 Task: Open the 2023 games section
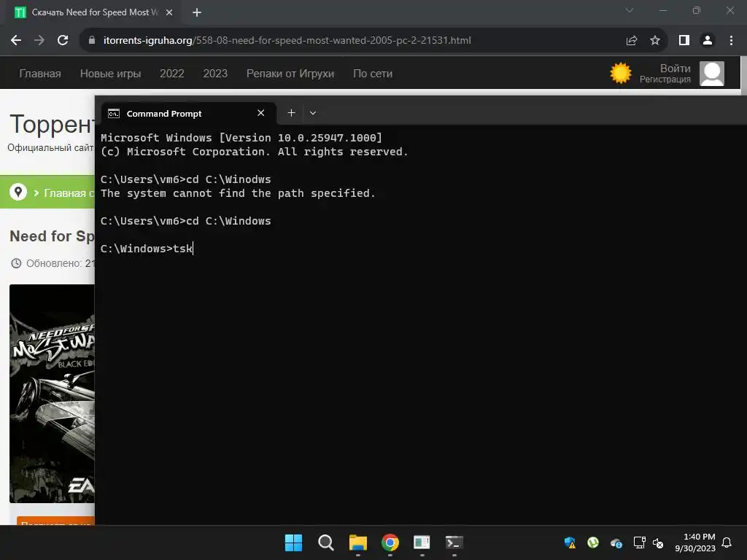point(215,74)
